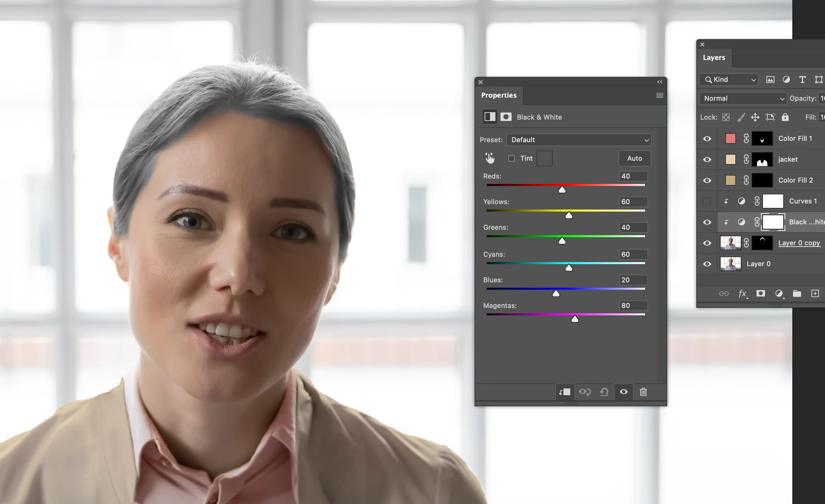Hide the jacket layer
This screenshot has height=504, width=825.
(x=707, y=159)
